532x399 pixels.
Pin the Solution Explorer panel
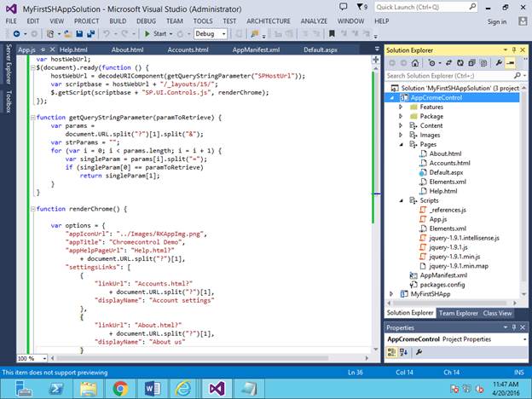point(514,50)
